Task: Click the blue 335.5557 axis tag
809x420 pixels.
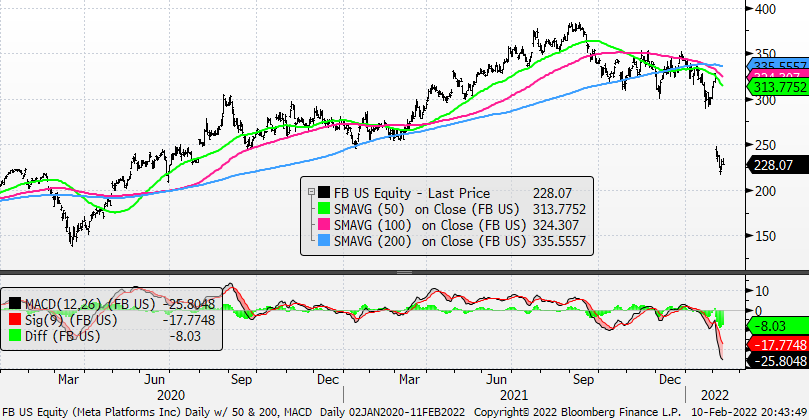Action: (778, 63)
